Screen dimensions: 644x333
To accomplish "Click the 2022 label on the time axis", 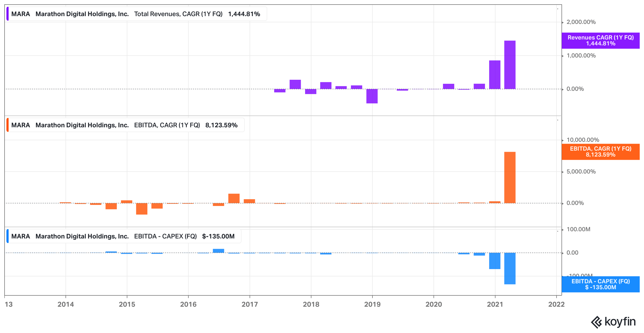I will 557,304.
